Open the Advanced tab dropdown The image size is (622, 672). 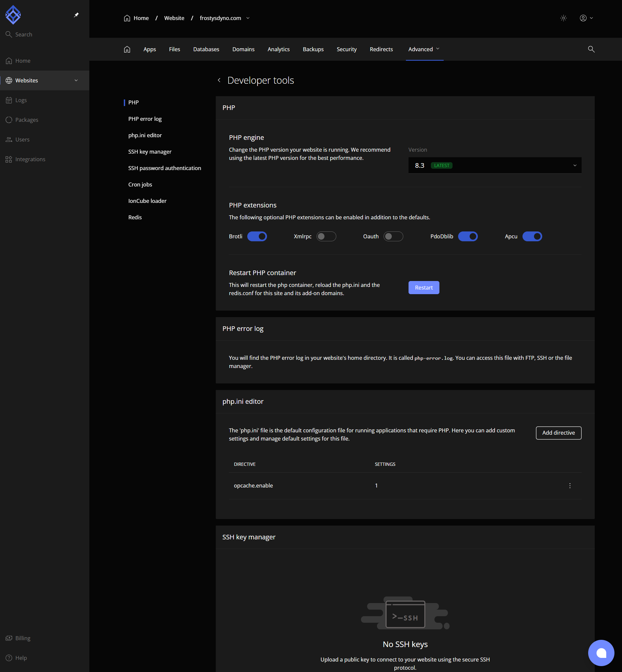point(424,49)
